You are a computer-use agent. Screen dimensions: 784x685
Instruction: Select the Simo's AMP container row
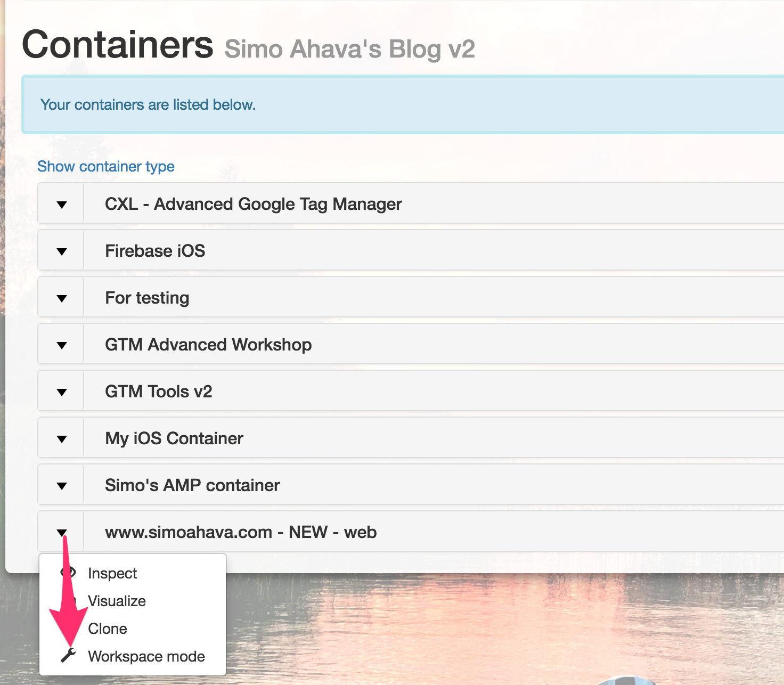(x=434, y=485)
